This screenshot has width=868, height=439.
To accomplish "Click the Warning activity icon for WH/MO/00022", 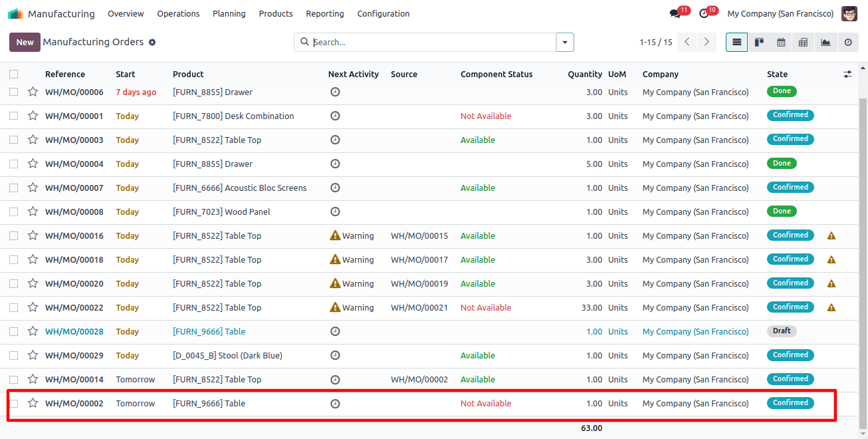I will pyautogui.click(x=335, y=307).
